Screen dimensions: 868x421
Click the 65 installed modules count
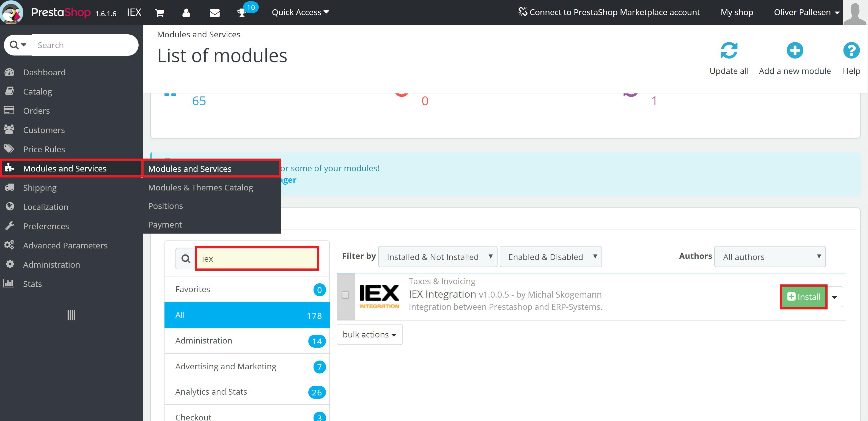(199, 101)
